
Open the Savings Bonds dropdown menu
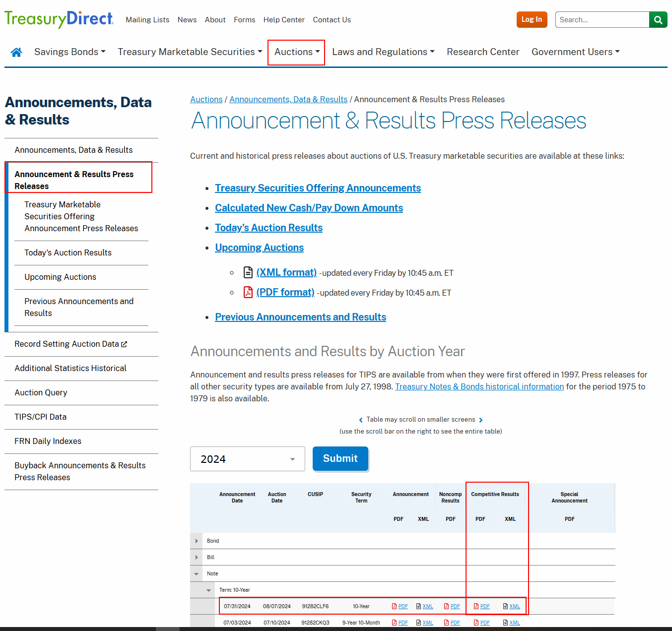tap(70, 52)
